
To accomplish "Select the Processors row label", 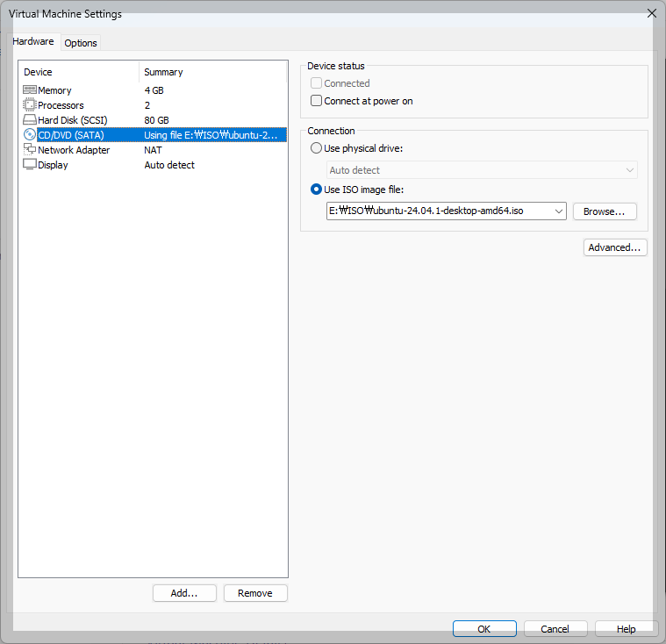I will 61,105.
